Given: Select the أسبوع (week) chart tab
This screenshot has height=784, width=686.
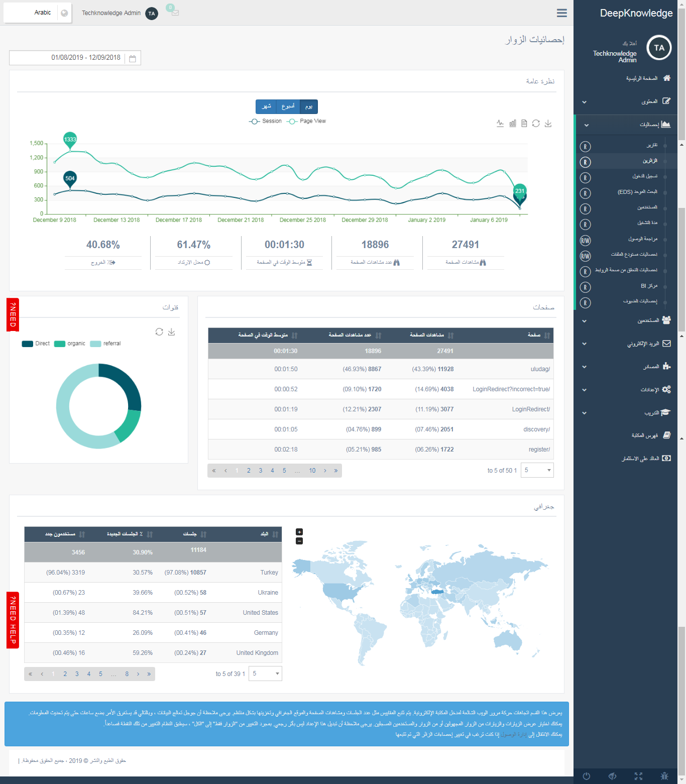Looking at the screenshot, I should point(288,106).
